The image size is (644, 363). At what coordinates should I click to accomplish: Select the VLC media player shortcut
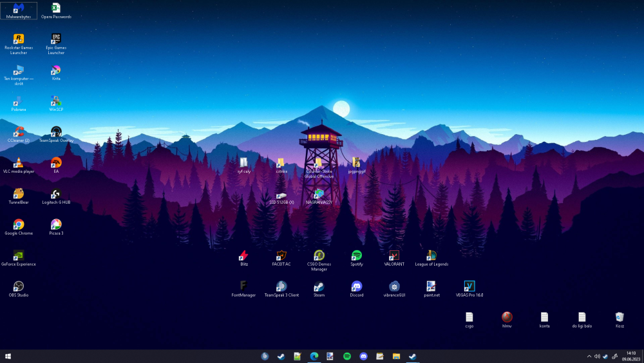[x=19, y=165]
